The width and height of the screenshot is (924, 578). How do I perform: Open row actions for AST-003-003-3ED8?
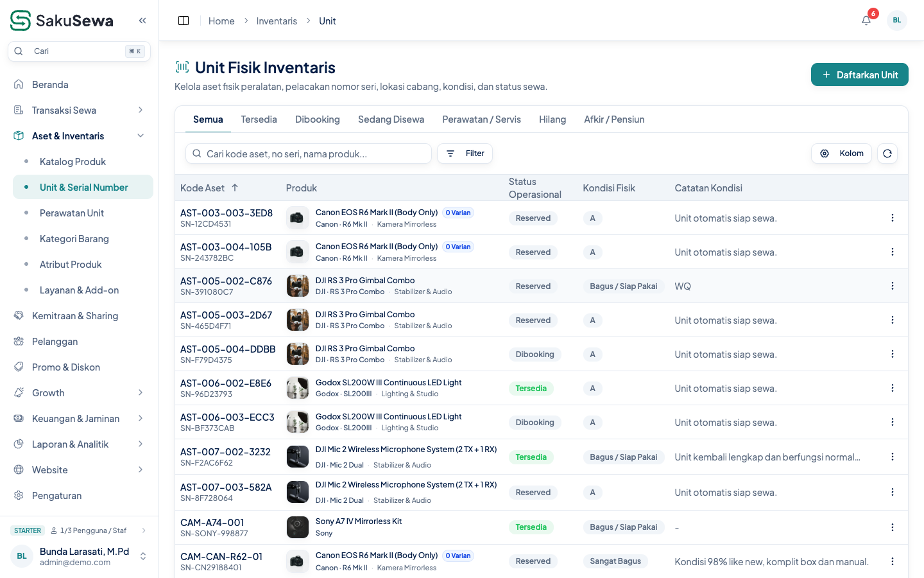pos(893,218)
